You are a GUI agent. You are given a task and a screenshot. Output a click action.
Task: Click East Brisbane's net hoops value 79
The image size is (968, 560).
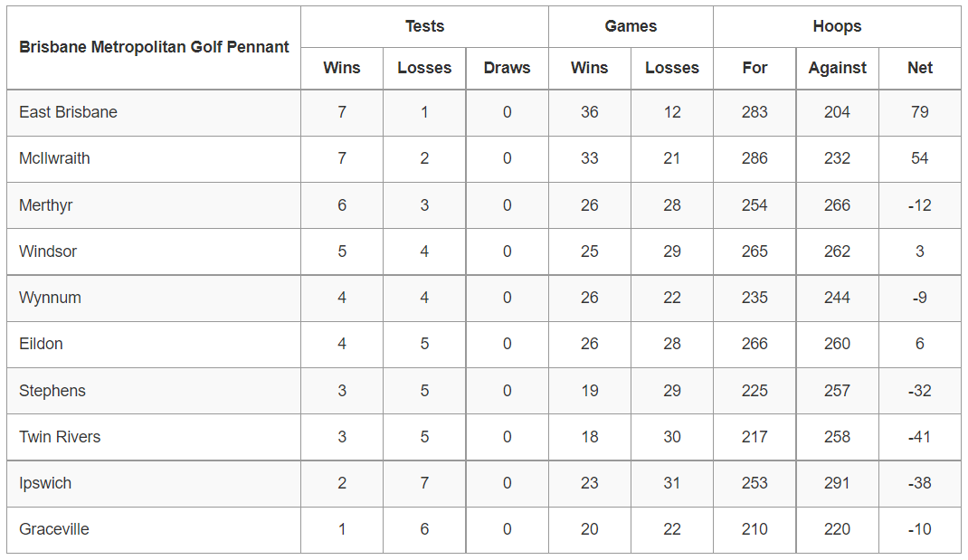click(x=919, y=112)
